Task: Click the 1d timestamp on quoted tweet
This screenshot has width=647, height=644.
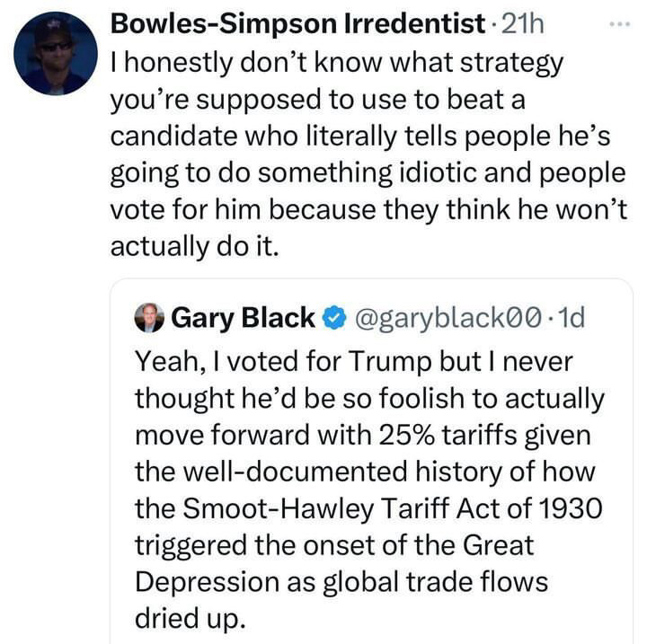Action: click(572, 317)
